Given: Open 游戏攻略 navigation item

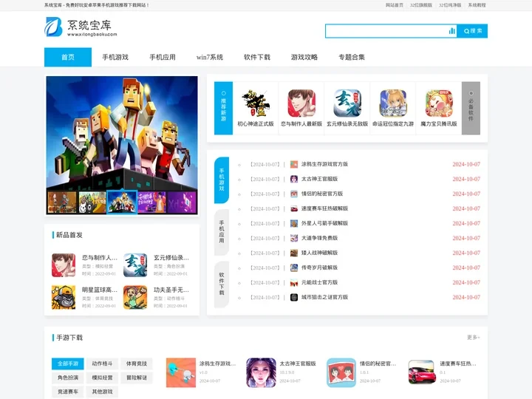Looking at the screenshot, I should coord(304,57).
